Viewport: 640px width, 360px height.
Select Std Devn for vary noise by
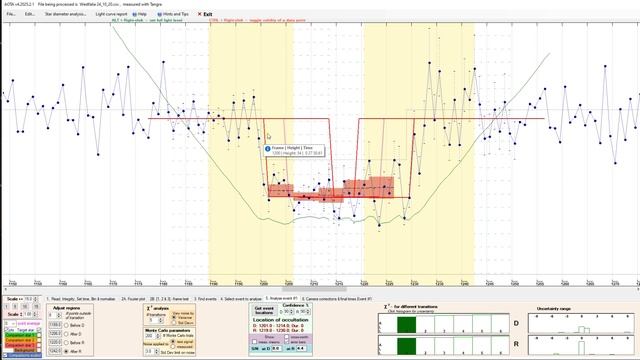[x=174, y=322]
